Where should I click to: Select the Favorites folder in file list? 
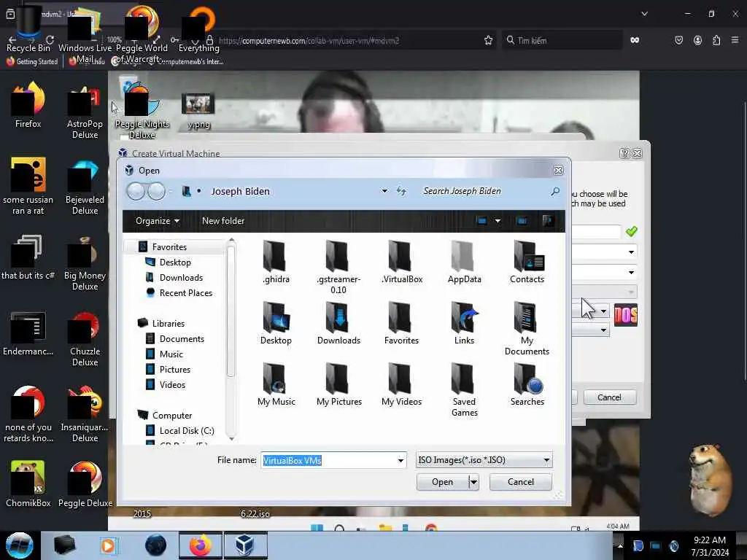pos(402,323)
